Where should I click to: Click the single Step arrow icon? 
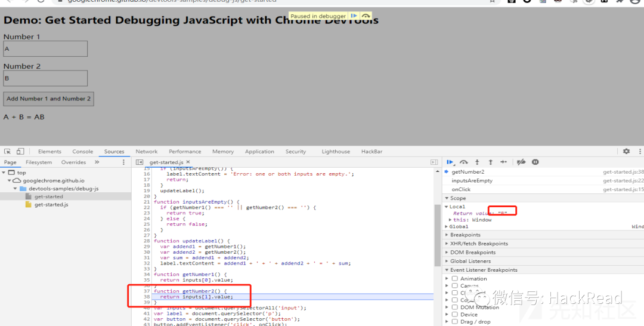(x=504, y=162)
